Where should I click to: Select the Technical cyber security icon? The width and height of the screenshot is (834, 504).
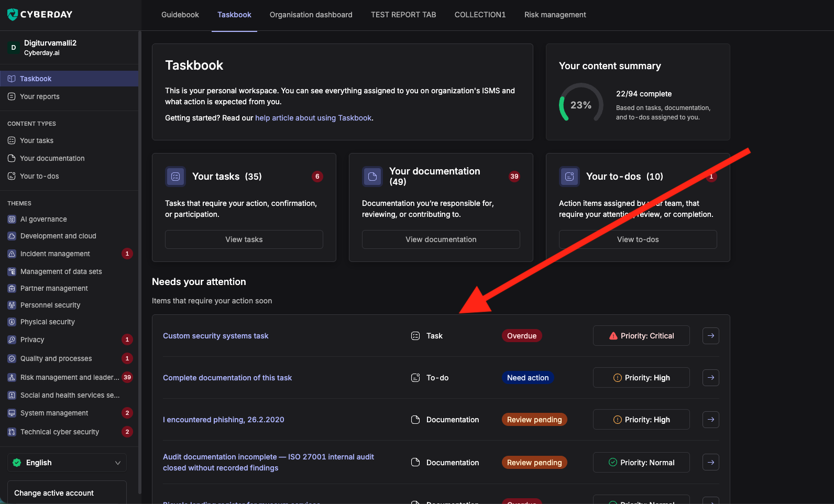click(12, 432)
